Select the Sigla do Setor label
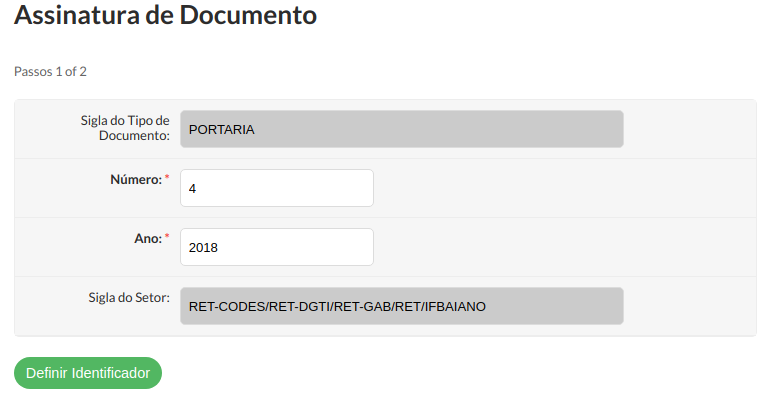The height and width of the screenshot is (403, 775). point(129,298)
